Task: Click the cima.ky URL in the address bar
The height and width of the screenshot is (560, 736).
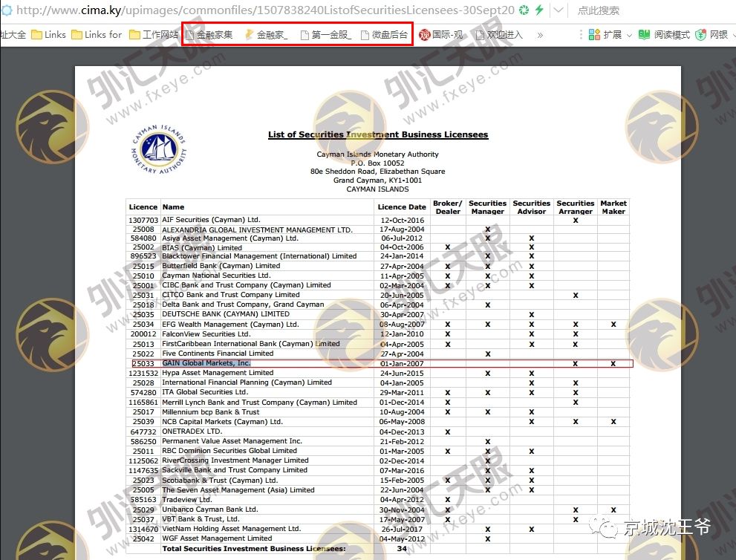Action: pos(265,10)
